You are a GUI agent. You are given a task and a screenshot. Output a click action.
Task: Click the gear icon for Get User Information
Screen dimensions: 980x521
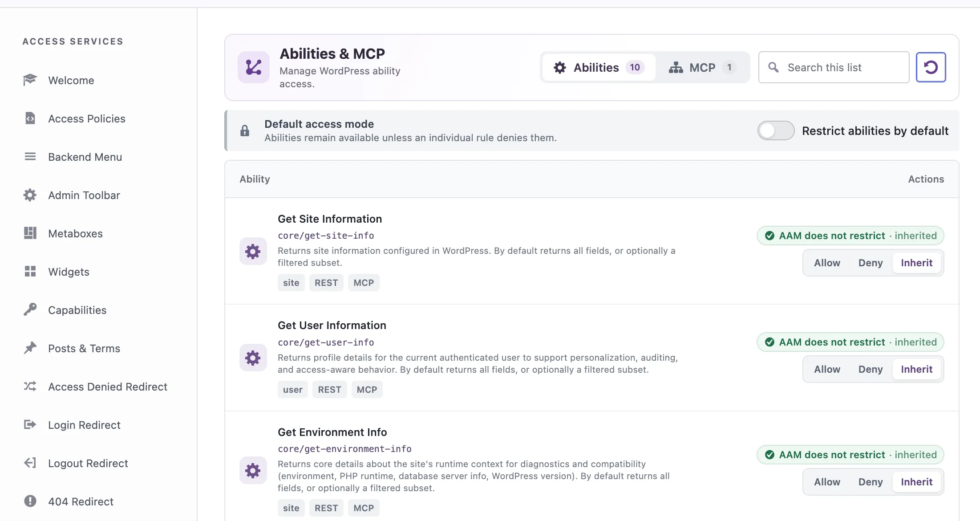point(253,358)
